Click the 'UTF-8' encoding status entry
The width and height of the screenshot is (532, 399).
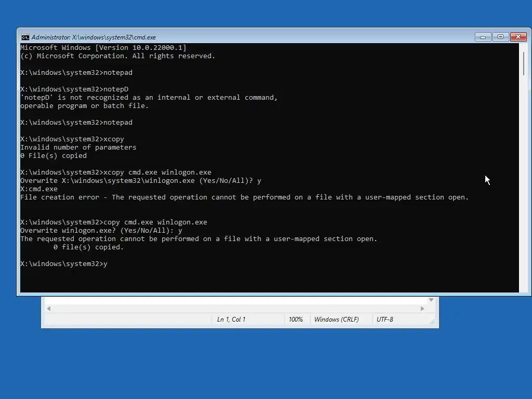pyautogui.click(x=385, y=320)
